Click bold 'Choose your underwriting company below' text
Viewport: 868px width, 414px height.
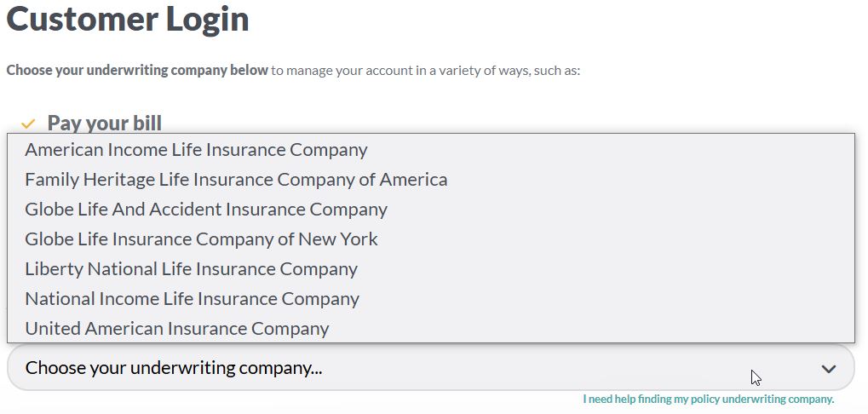pyautogui.click(x=137, y=70)
